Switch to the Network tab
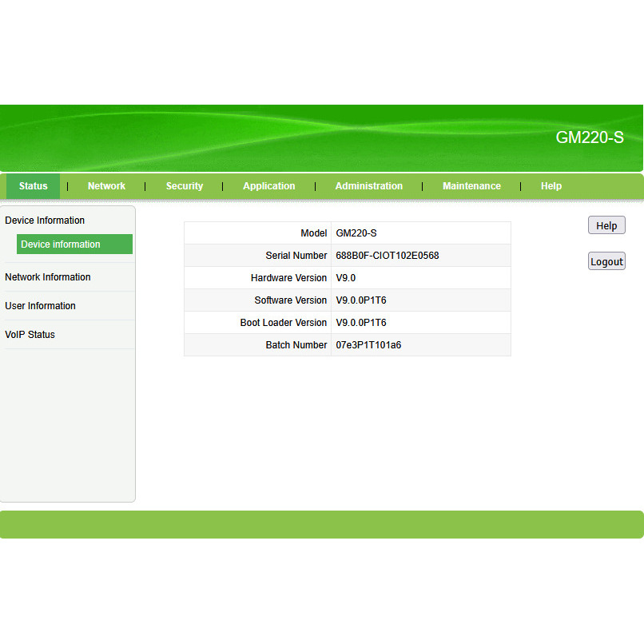 pos(106,186)
